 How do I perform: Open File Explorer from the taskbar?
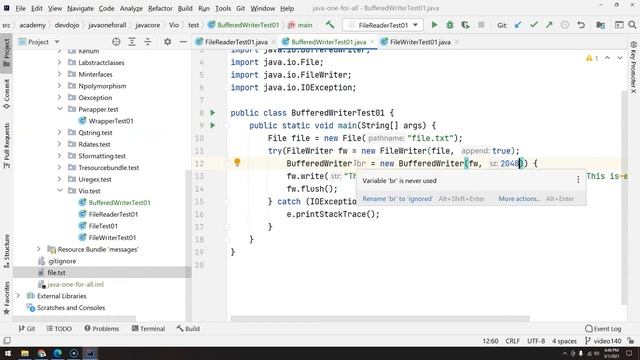click(25, 353)
